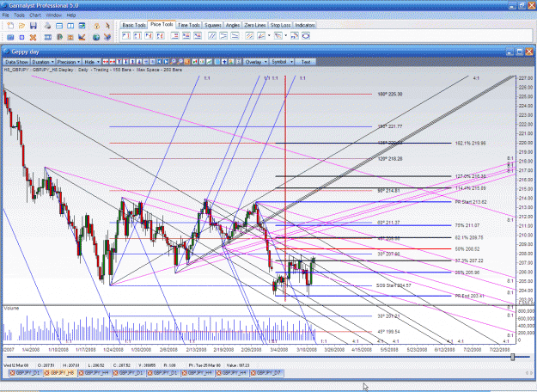Click the globe icon in main toolbar
This screenshot has width=537, height=392.
(x=96, y=37)
